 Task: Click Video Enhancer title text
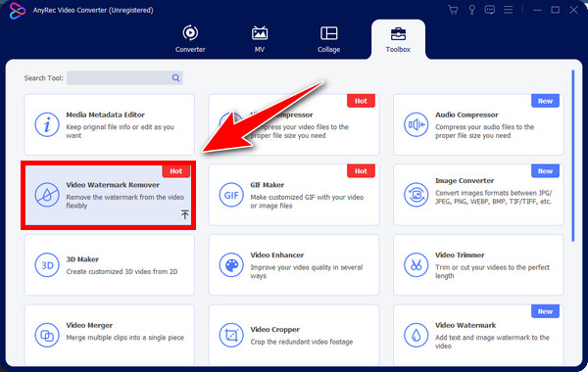click(x=277, y=256)
